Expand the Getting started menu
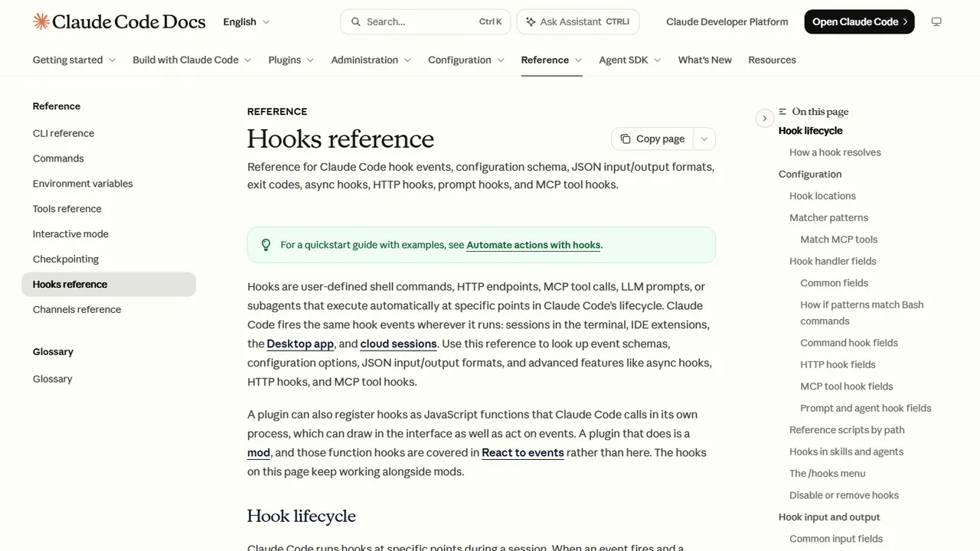Image resolution: width=980 pixels, height=551 pixels. coord(74,60)
